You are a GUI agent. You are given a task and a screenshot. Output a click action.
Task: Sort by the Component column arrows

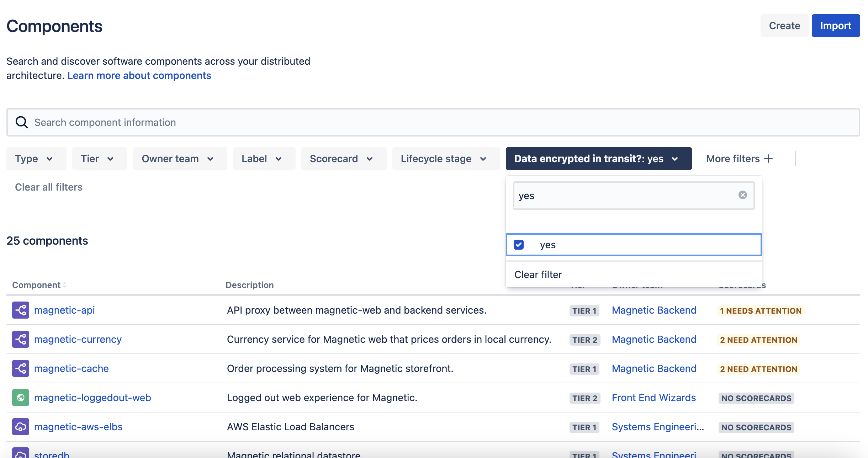[x=64, y=285]
